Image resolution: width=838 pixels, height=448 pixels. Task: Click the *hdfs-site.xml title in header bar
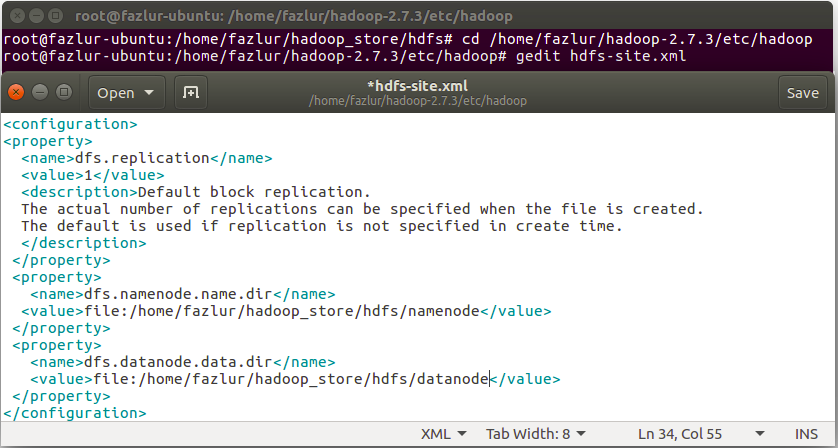point(417,86)
